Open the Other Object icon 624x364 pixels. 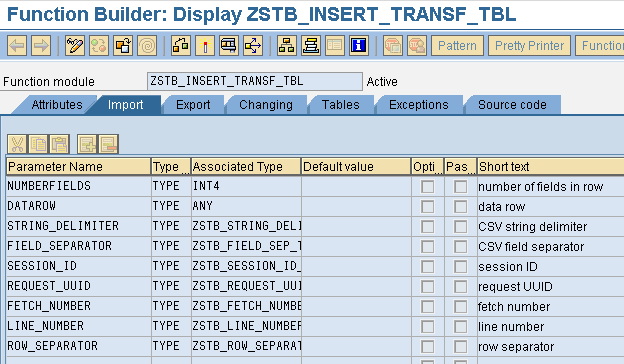point(123,45)
